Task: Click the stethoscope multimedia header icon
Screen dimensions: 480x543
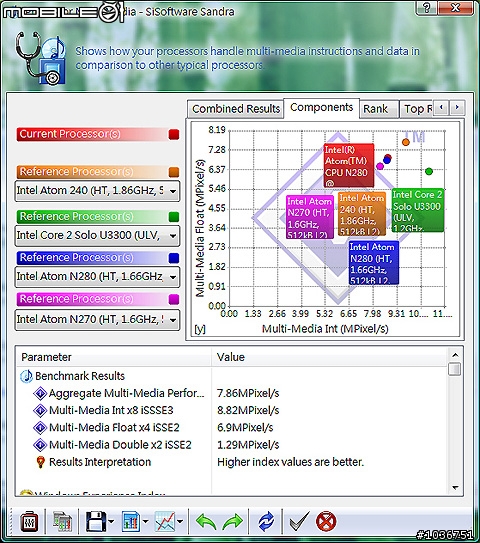Action: (x=41, y=58)
